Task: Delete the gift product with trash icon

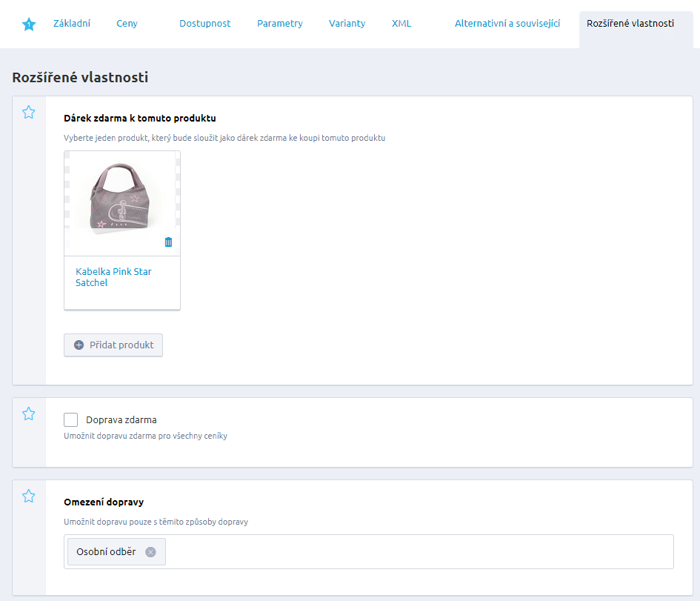Action: tap(168, 242)
